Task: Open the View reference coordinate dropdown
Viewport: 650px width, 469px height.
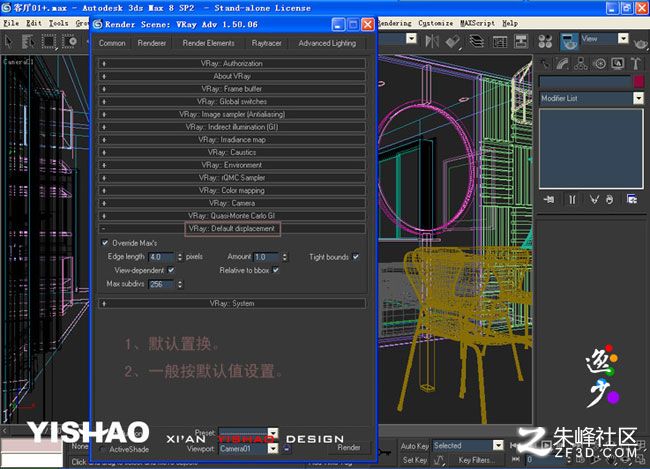Action: [623, 39]
